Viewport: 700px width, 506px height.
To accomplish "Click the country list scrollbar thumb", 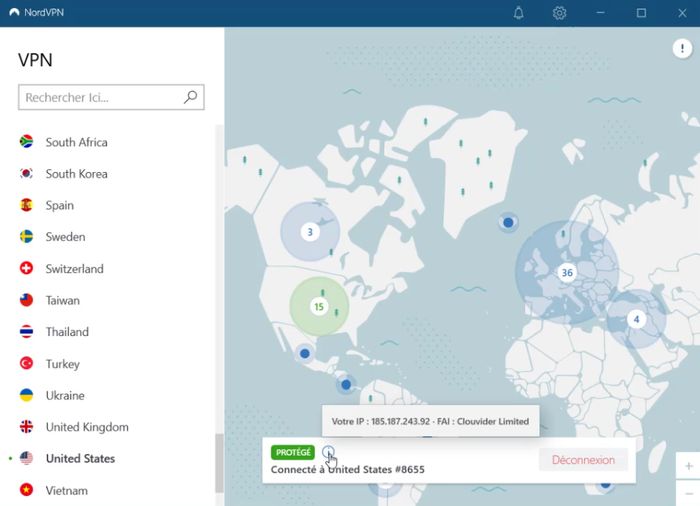I will click(219, 463).
